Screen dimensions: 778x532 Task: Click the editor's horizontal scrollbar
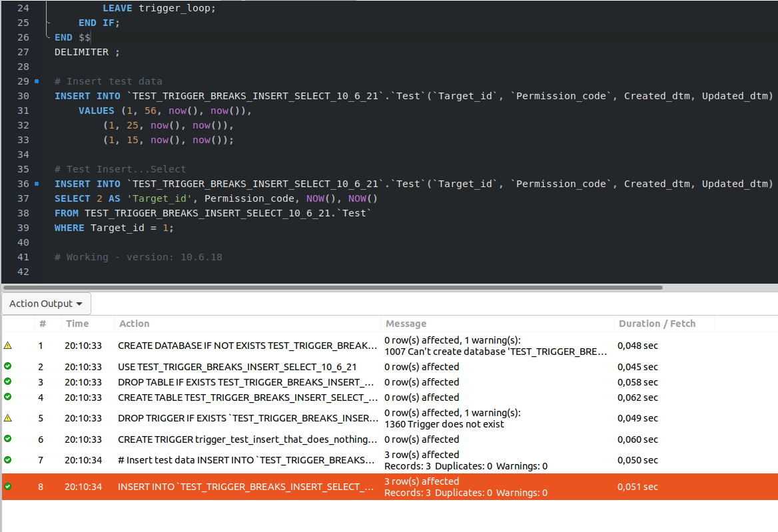(x=333, y=288)
